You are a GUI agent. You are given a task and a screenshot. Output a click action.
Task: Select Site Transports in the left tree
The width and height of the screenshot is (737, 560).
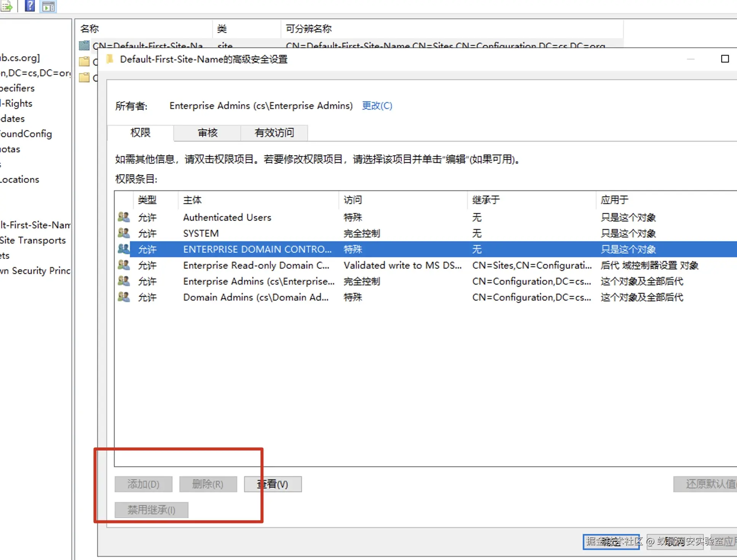pos(33,240)
